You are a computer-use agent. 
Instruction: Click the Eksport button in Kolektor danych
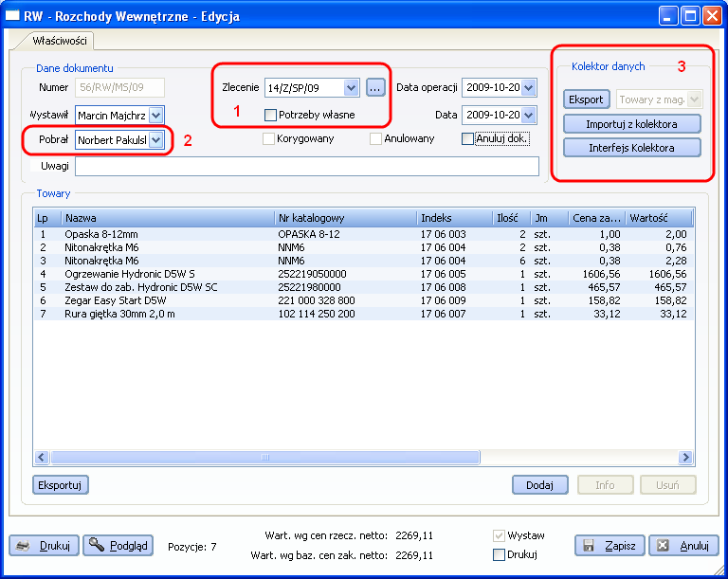pyautogui.click(x=586, y=100)
